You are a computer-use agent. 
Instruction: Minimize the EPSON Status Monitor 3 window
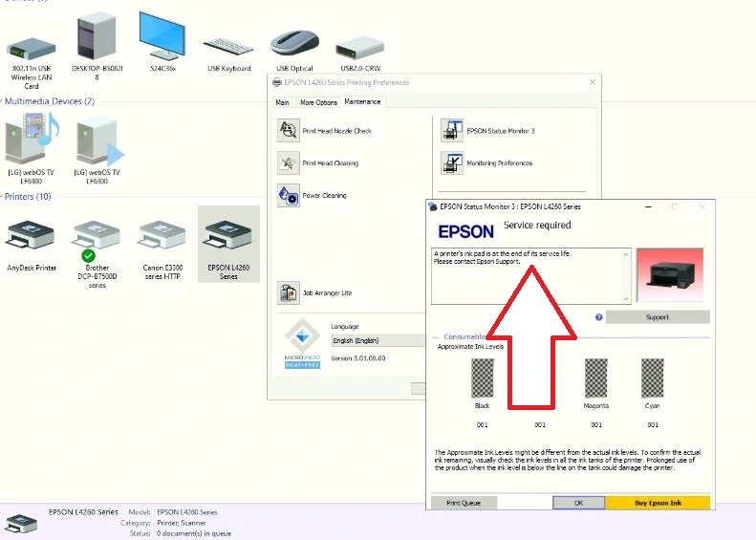coord(649,206)
